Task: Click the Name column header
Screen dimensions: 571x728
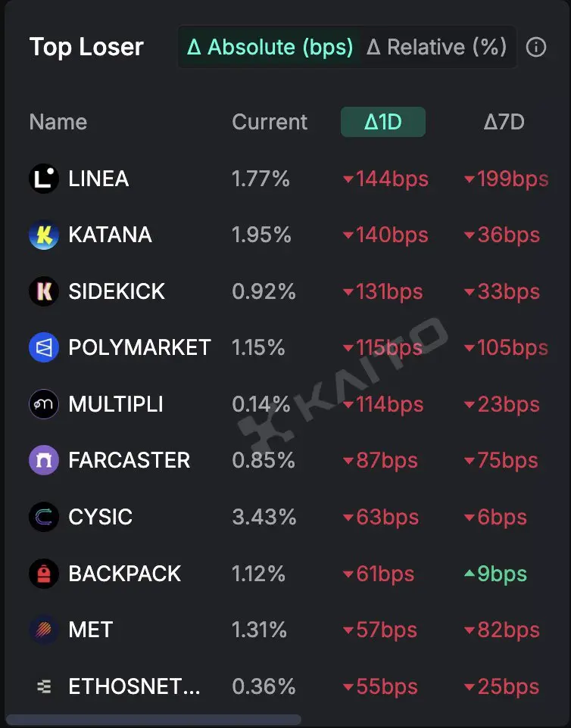Action: (58, 122)
